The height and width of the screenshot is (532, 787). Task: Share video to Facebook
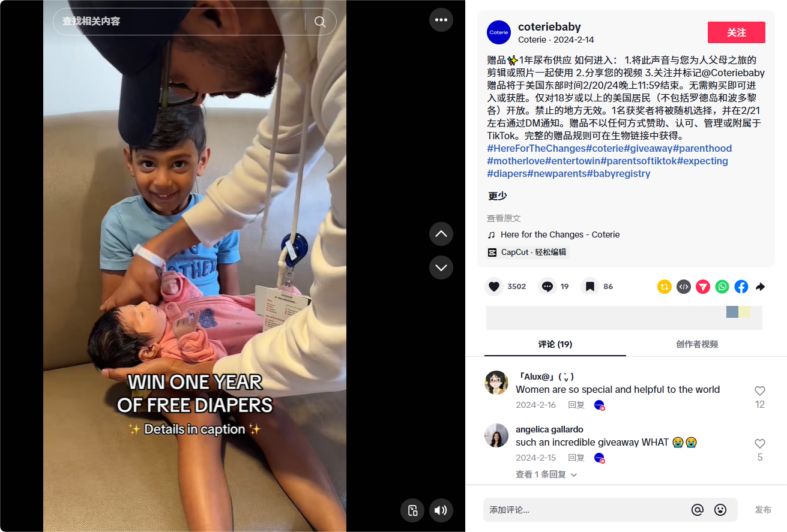coord(741,287)
